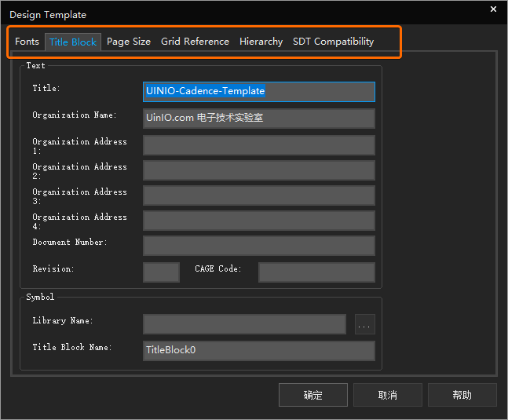This screenshot has height=420, width=508.
Task: Open the Page Size tab
Action: [x=129, y=42]
